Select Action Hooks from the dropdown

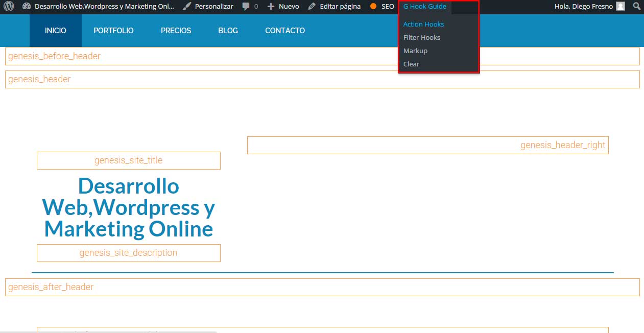[423, 24]
